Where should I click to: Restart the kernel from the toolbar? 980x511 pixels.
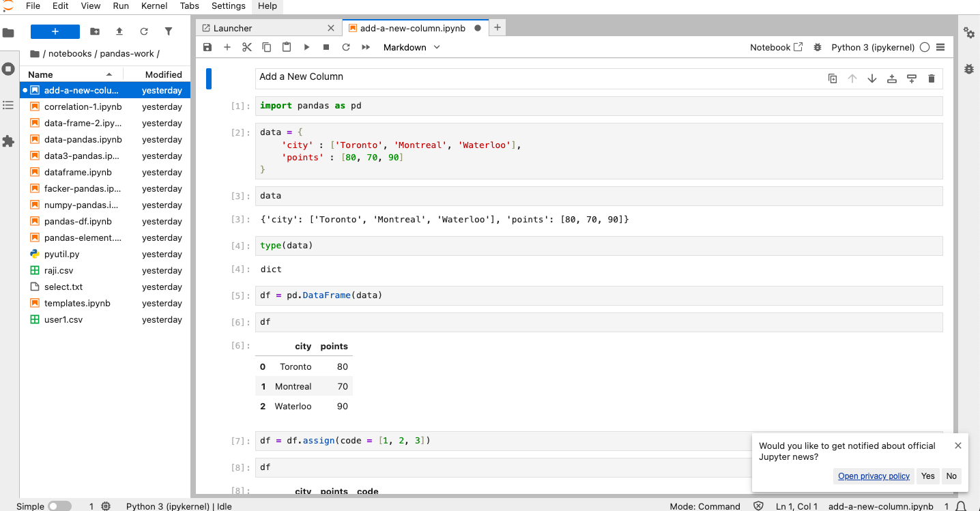point(346,47)
